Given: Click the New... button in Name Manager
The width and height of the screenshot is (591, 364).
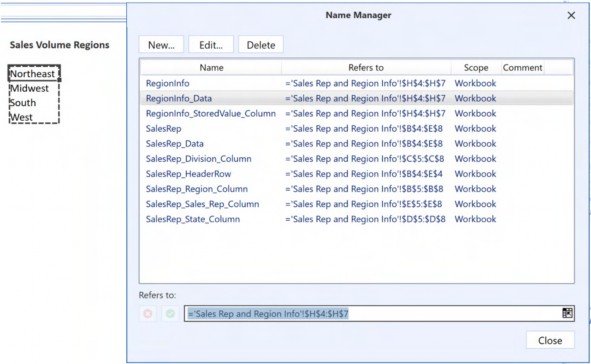Looking at the screenshot, I should click(161, 45).
